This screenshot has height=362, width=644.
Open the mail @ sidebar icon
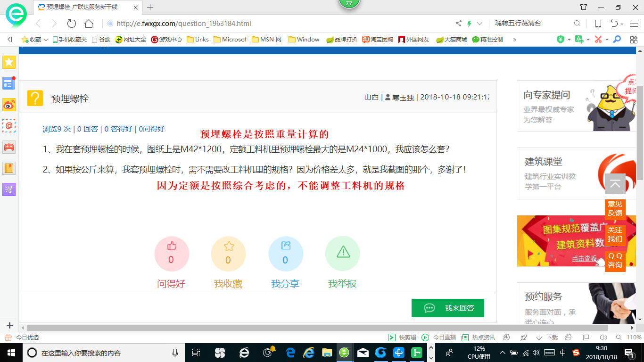(9, 126)
